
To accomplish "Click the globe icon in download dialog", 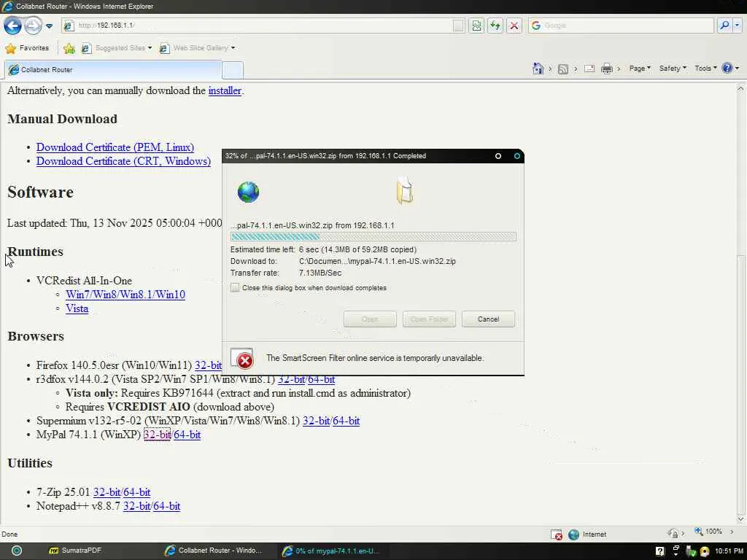I will pyautogui.click(x=248, y=192).
